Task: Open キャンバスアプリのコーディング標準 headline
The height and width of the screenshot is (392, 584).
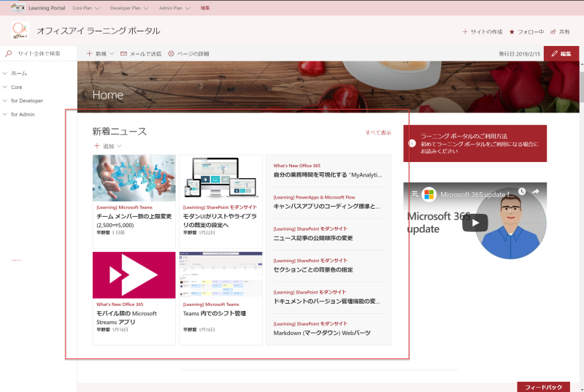Action: [326, 207]
